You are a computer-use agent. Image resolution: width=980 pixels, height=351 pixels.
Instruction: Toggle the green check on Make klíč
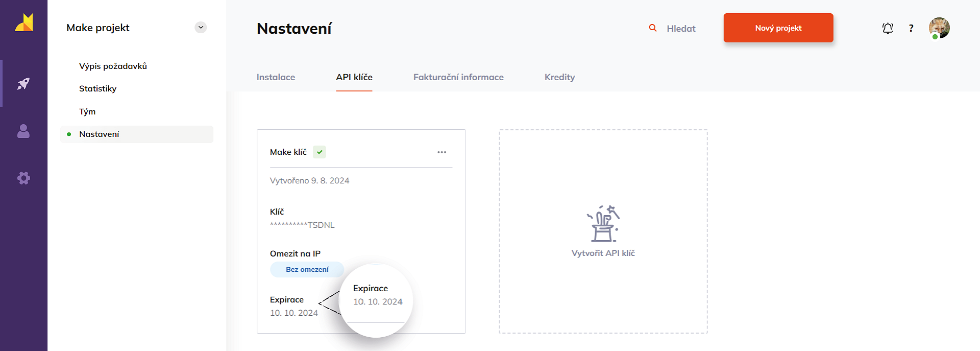(320, 152)
